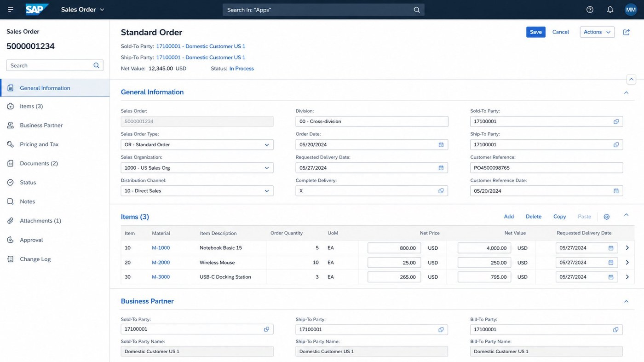Image resolution: width=644 pixels, height=362 pixels.
Task: Click Delete in the Items toolbar
Action: pos(534,217)
